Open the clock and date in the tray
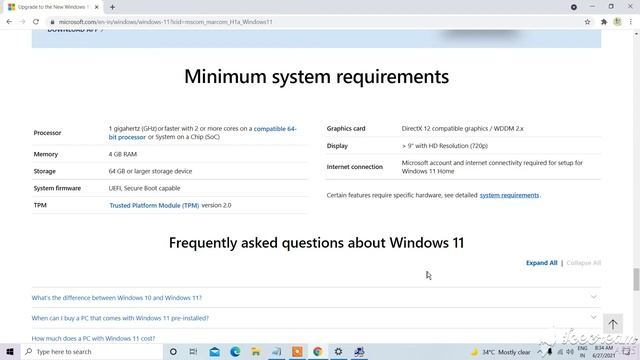The height and width of the screenshot is (360, 640). pyautogui.click(x=604, y=352)
